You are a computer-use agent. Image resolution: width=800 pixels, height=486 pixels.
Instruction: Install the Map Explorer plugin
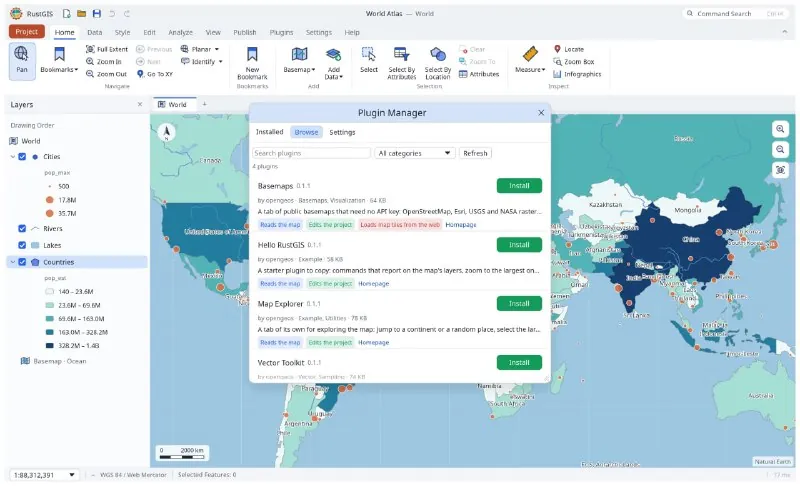click(519, 303)
